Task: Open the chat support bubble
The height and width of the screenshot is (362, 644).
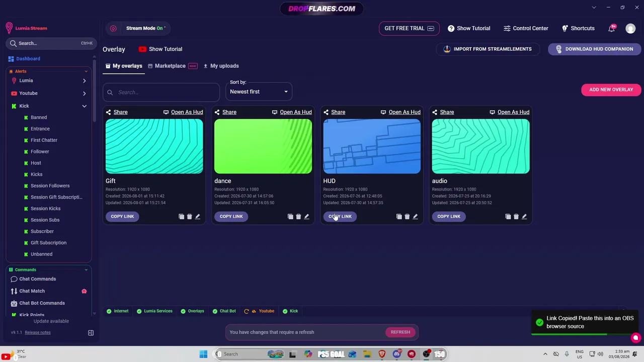Action: [x=635, y=338]
